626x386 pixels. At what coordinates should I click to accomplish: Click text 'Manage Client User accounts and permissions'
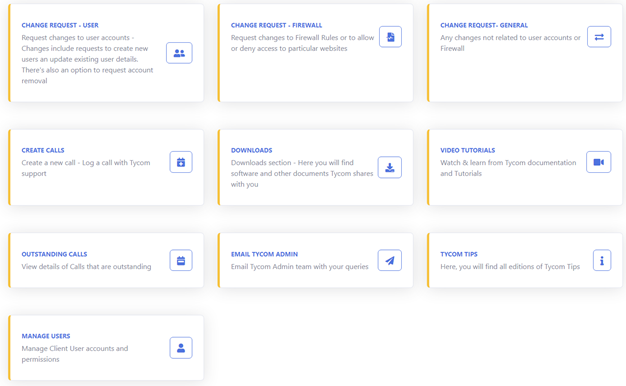tap(75, 354)
